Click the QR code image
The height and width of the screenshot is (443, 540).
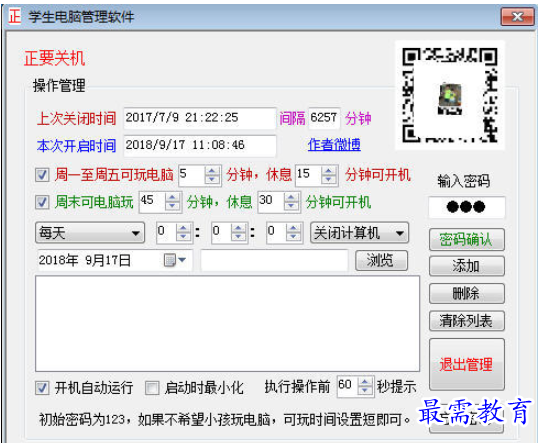click(x=450, y=95)
